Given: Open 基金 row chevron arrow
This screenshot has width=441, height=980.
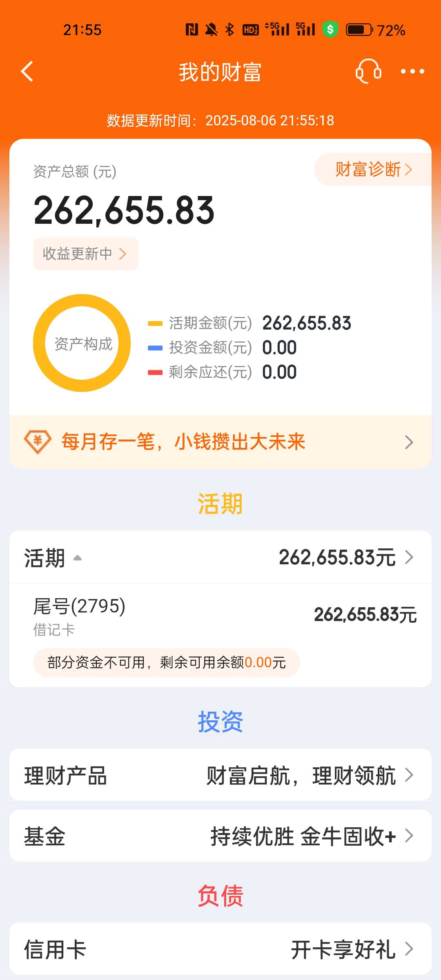Looking at the screenshot, I should coord(409,835).
